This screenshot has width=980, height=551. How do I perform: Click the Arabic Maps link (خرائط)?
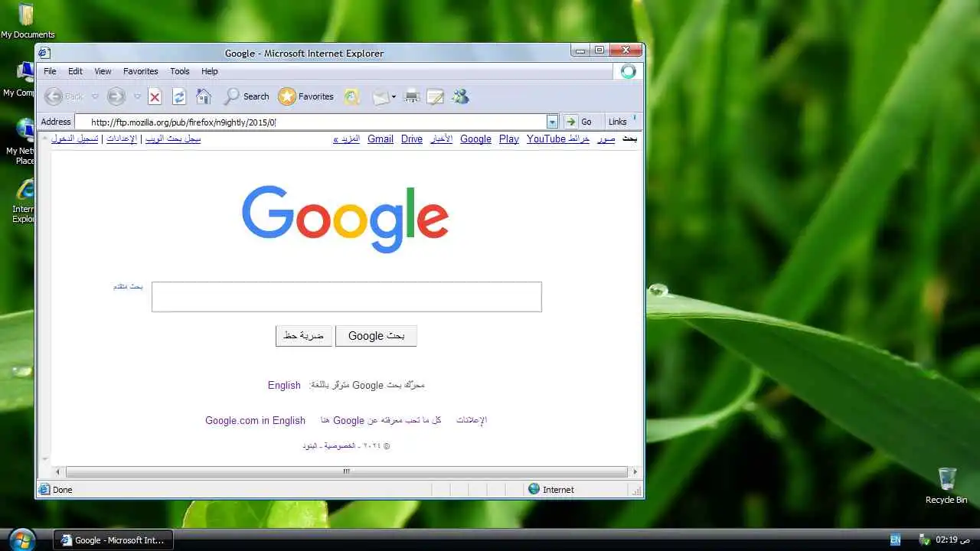[578, 139]
